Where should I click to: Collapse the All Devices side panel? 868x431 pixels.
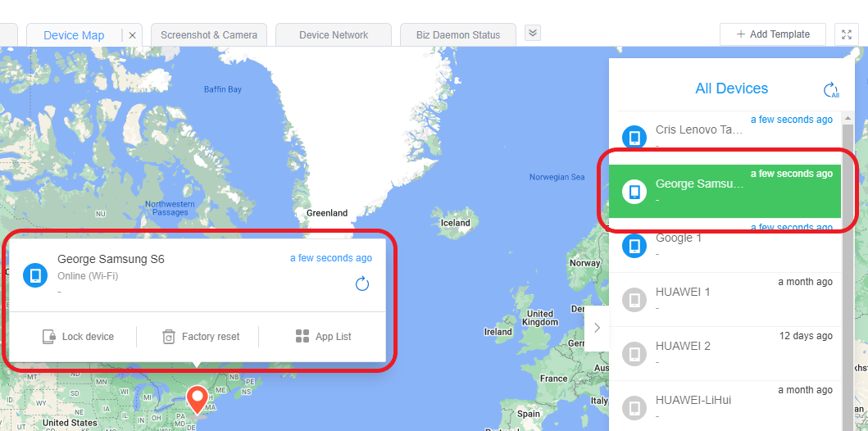597,328
